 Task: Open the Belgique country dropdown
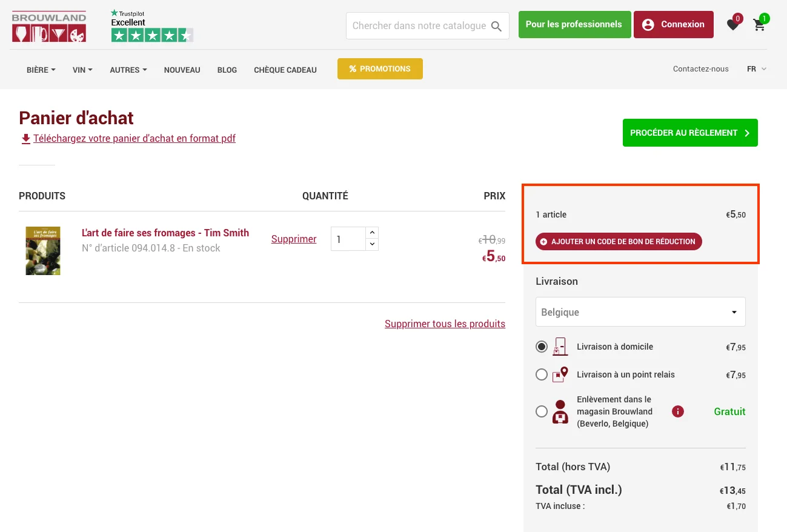click(x=640, y=311)
